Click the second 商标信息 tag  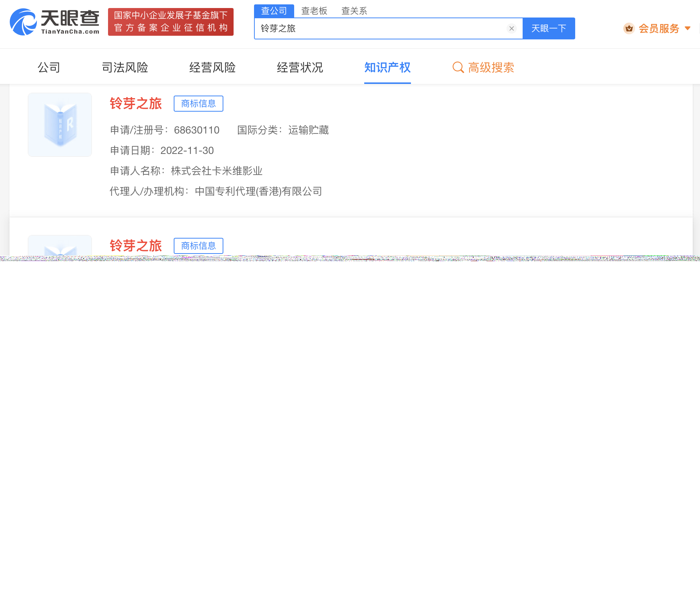point(199,246)
